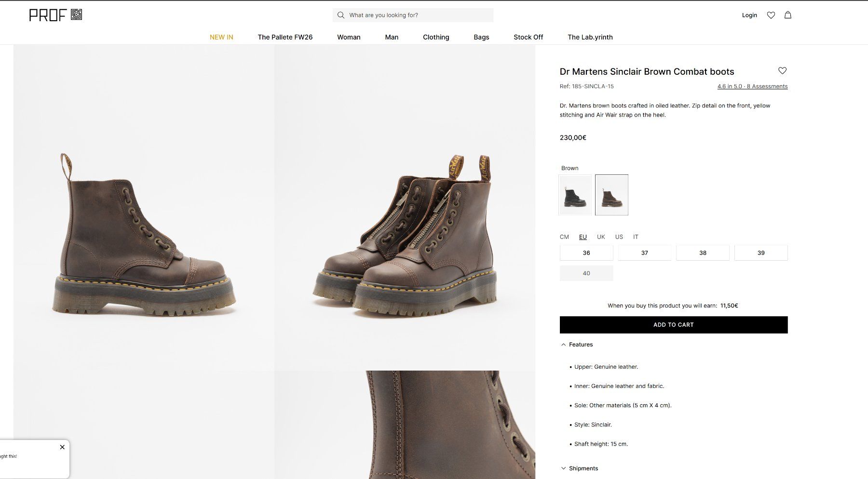This screenshot has height=479, width=868.
Task: Click the 11,50€ earnings value
Action: (729, 306)
